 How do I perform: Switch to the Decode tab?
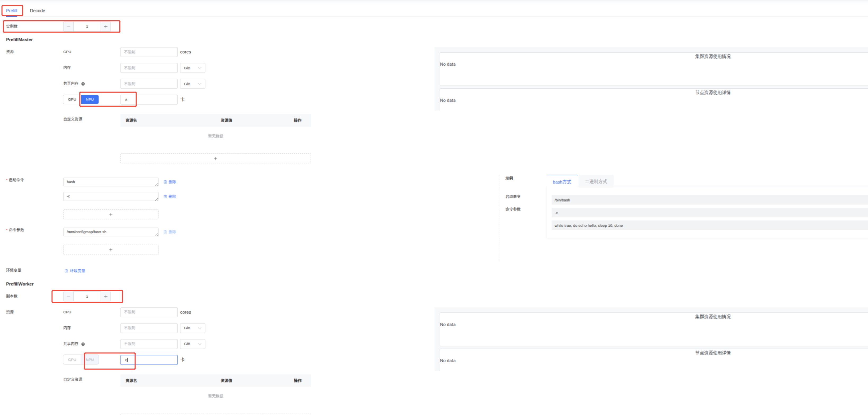[37, 11]
